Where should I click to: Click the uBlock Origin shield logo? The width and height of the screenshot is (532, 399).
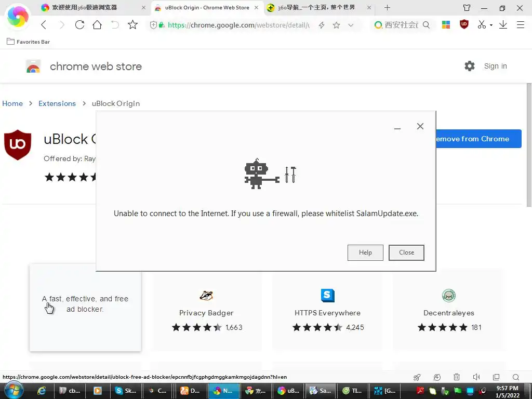pyautogui.click(x=18, y=145)
